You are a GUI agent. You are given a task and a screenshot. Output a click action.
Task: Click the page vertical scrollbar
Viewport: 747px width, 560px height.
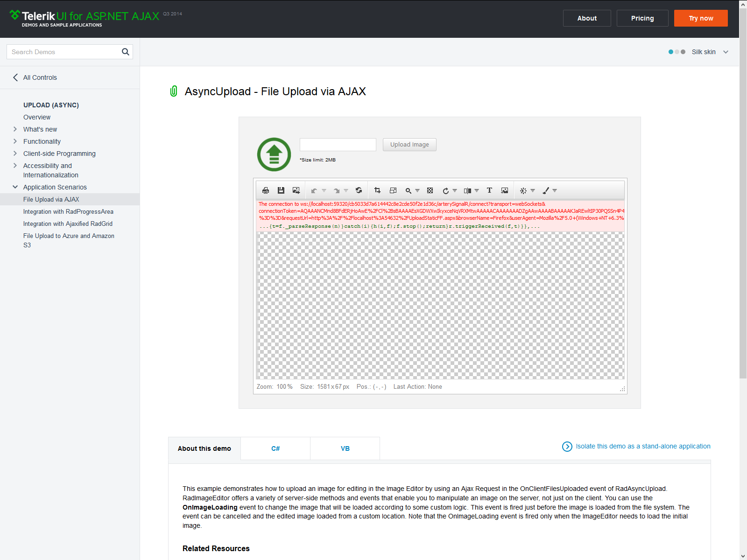coord(743,194)
